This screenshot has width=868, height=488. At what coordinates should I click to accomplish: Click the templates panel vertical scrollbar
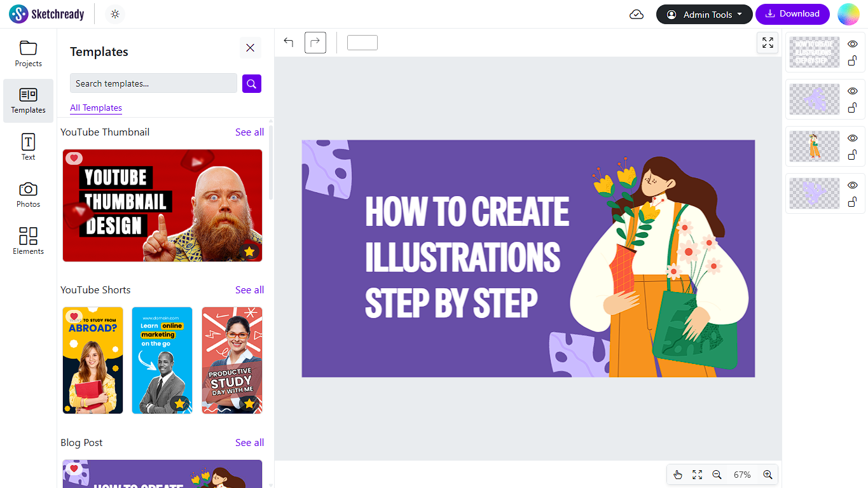(x=272, y=162)
